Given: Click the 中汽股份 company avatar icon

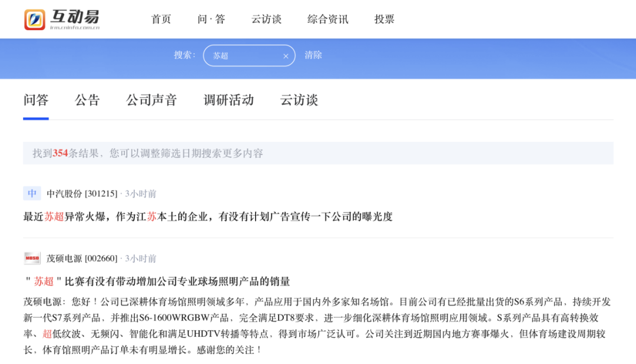Looking at the screenshot, I should point(32,193).
